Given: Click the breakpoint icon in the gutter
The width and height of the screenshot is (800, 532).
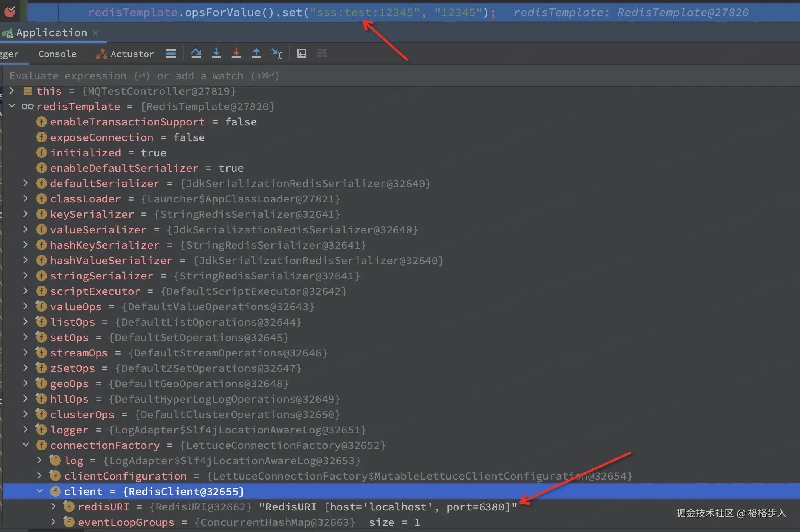Looking at the screenshot, I should pyautogui.click(x=10, y=12).
